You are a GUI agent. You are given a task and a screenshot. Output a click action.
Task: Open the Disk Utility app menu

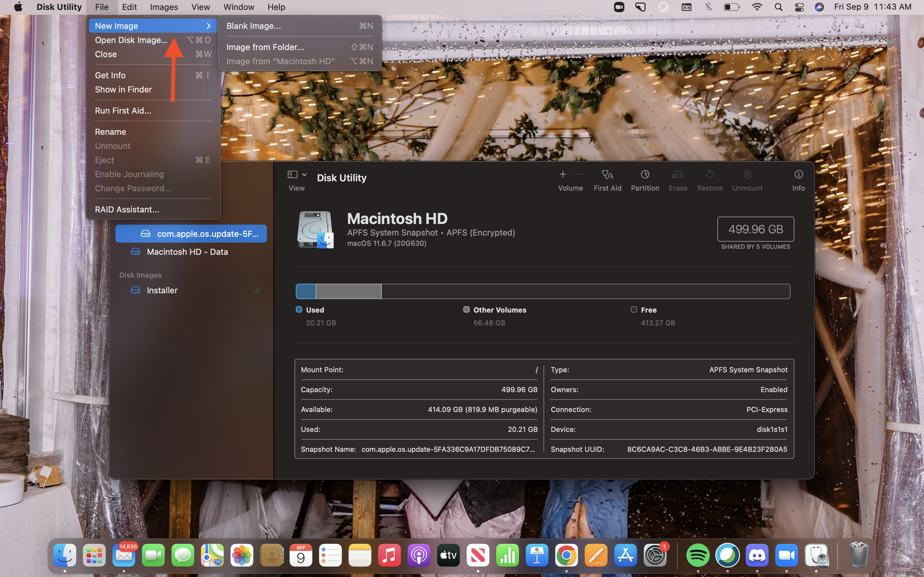[x=59, y=7]
